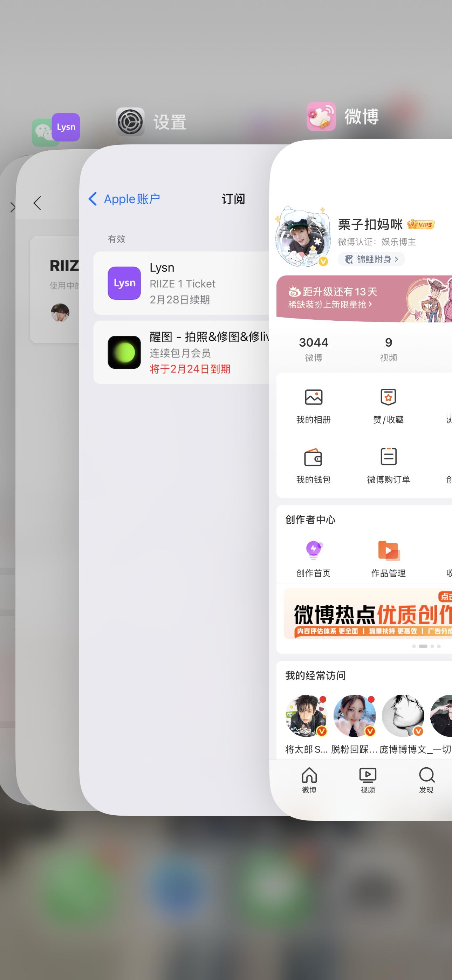The image size is (452, 980).
Task: Switch to the 发现 search tab
Action: [x=426, y=780]
